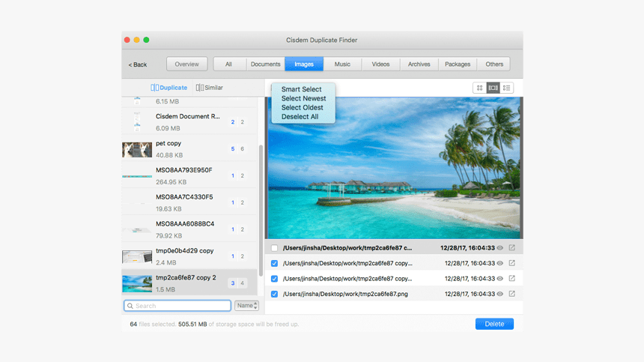
Task: Choose Select Oldest from the menu
Action: (x=303, y=107)
